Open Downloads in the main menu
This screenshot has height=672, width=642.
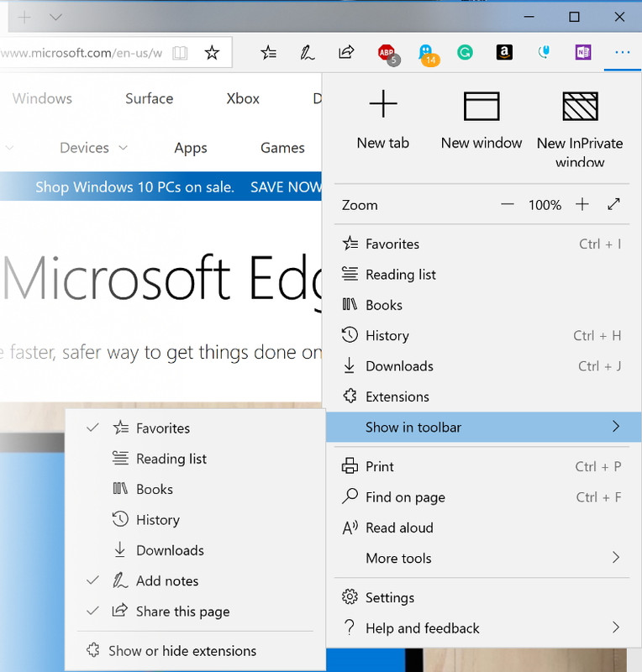click(x=481, y=366)
